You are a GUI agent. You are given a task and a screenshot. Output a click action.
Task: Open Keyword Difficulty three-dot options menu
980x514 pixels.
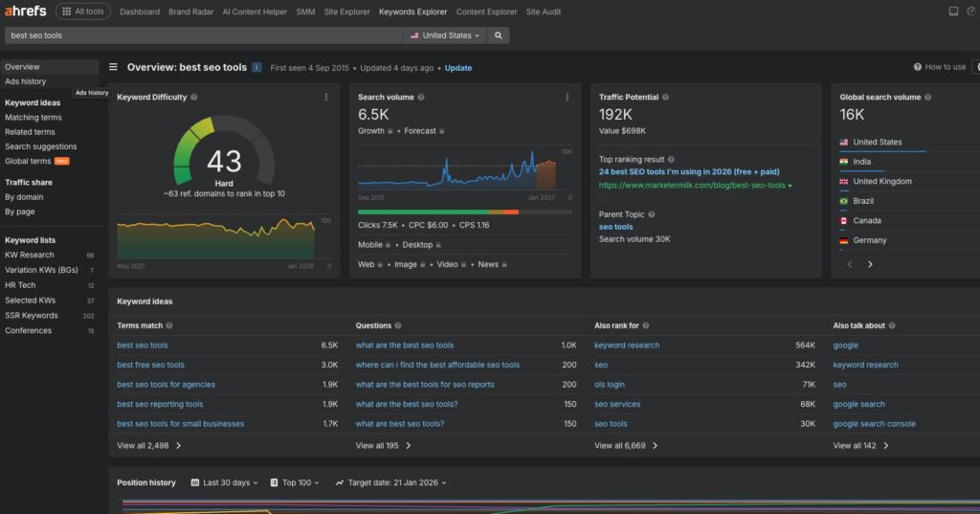point(326,97)
